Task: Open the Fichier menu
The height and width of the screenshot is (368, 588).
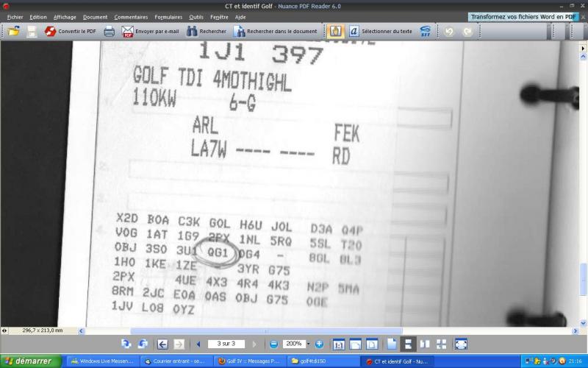Action: pos(15,17)
